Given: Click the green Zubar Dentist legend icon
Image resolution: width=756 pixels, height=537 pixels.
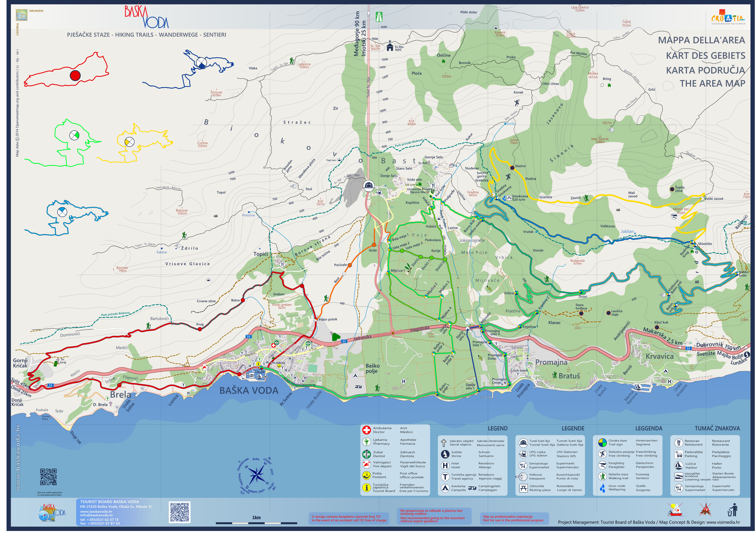Looking at the screenshot, I should pos(366,454).
